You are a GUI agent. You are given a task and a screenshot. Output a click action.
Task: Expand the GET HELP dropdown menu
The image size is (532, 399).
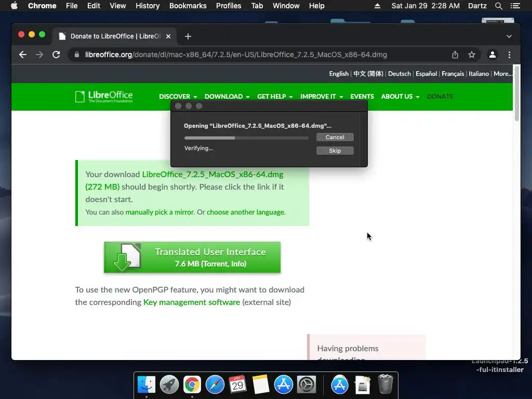275,96
